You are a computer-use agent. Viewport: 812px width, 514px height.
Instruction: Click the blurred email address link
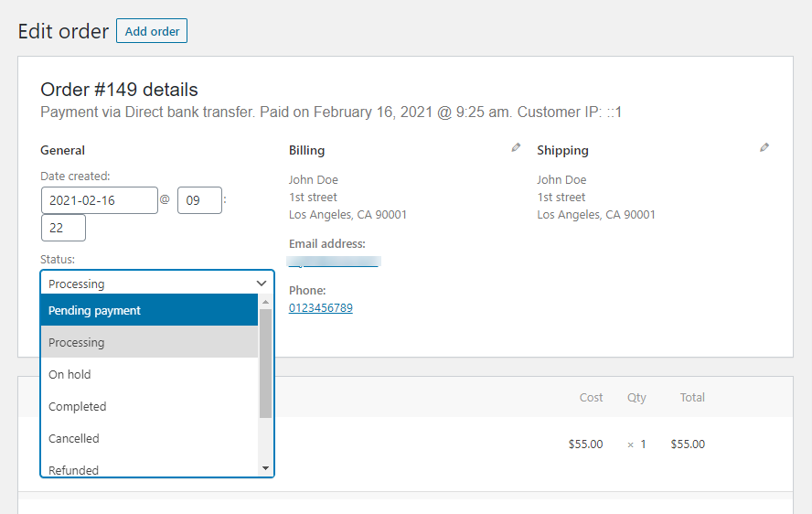pyautogui.click(x=334, y=262)
